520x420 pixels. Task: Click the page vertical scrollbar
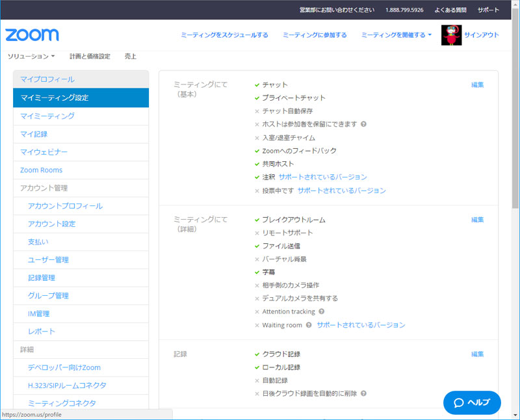(515, 130)
